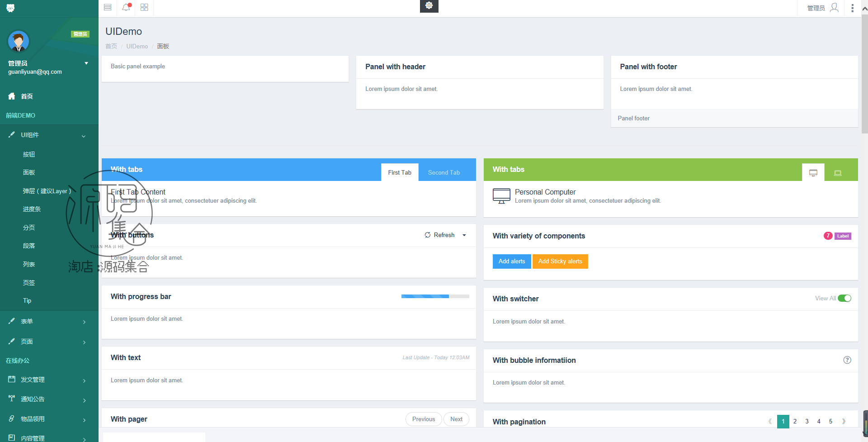Click the 发文管理 calendar icon
The height and width of the screenshot is (442, 868).
click(x=12, y=379)
